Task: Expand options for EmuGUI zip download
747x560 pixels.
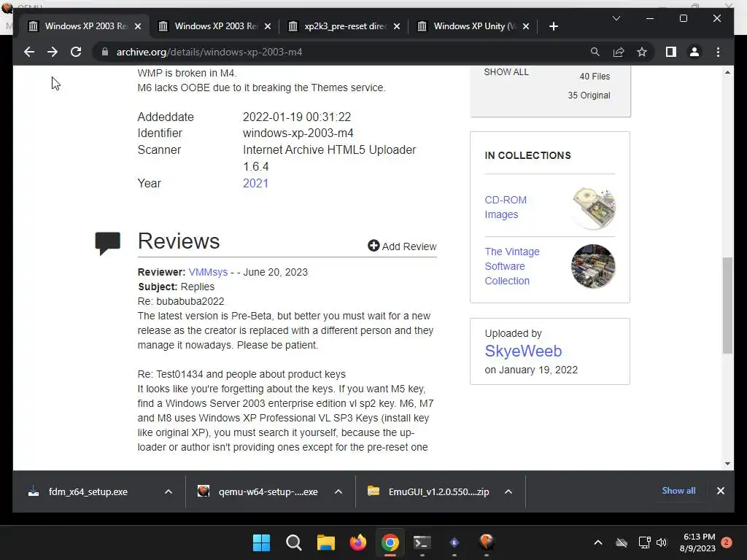Action: pyautogui.click(x=508, y=492)
